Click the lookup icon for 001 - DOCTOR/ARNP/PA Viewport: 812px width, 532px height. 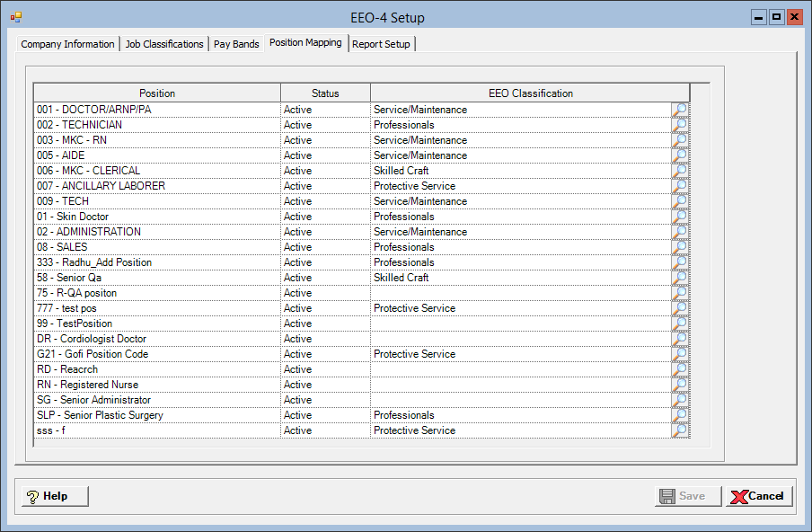pyautogui.click(x=680, y=110)
